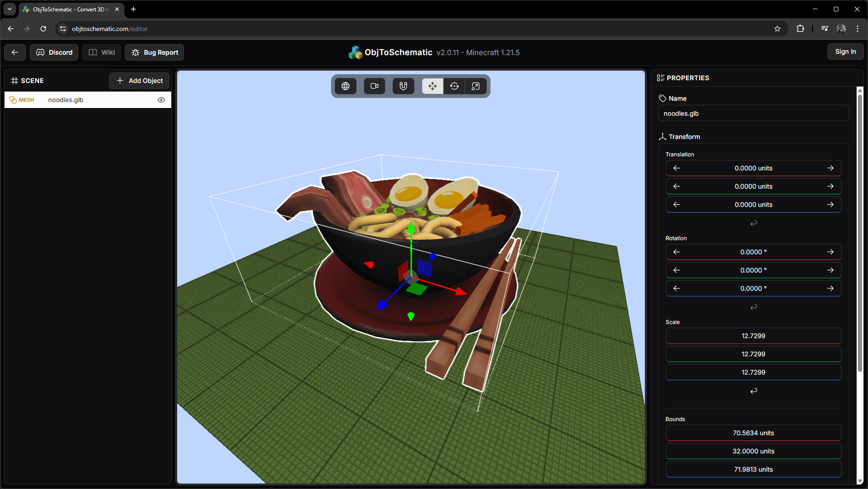868x489 pixels.
Task: Click the app back arrow beside Discord
Action: [x=15, y=52]
